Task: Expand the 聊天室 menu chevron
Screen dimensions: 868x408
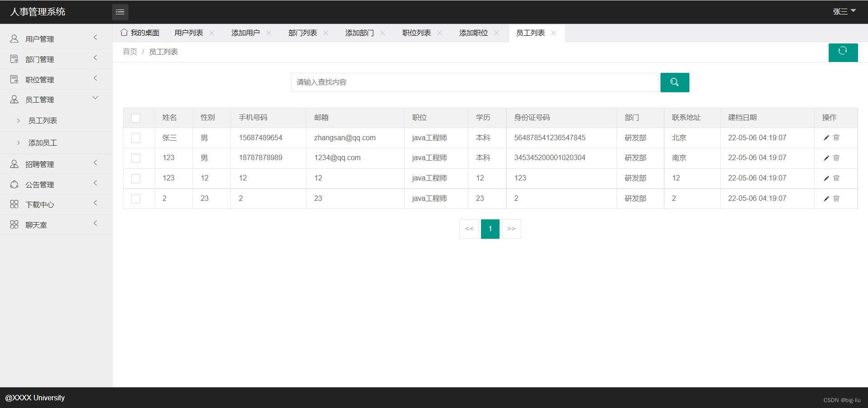Action: [95, 223]
